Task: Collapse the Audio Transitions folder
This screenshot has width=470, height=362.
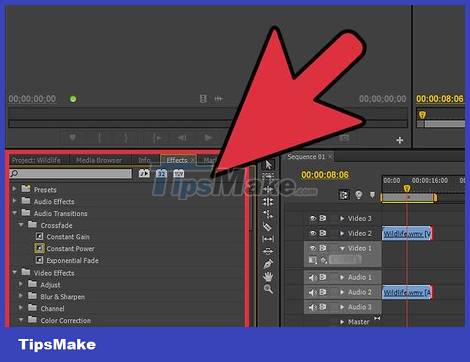Action: tap(14, 213)
